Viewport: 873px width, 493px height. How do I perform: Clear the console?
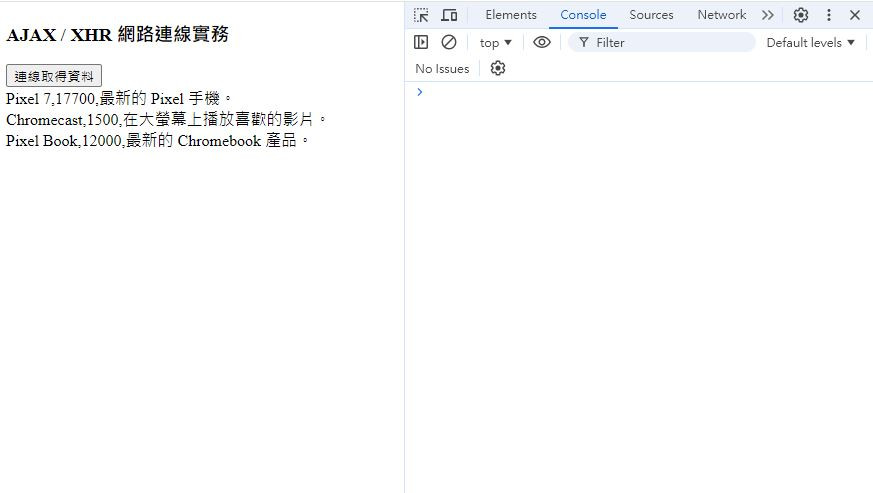449,42
